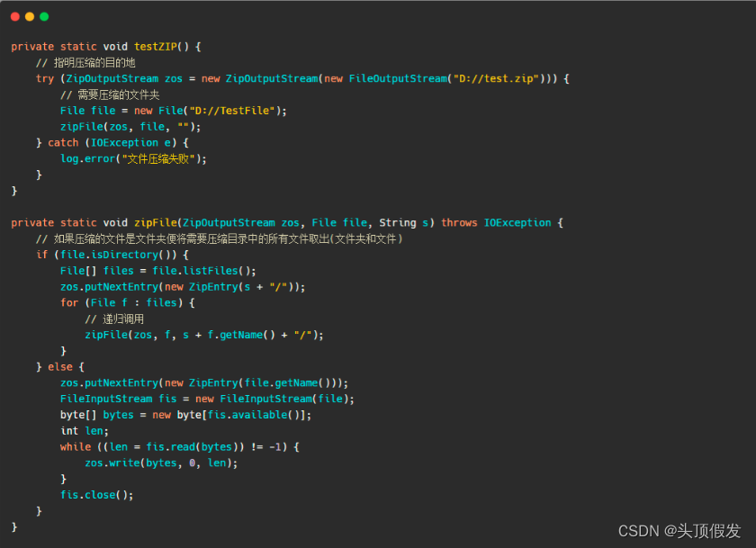
Task: Click the 'for (File f : files)' line
Action: click(x=127, y=302)
